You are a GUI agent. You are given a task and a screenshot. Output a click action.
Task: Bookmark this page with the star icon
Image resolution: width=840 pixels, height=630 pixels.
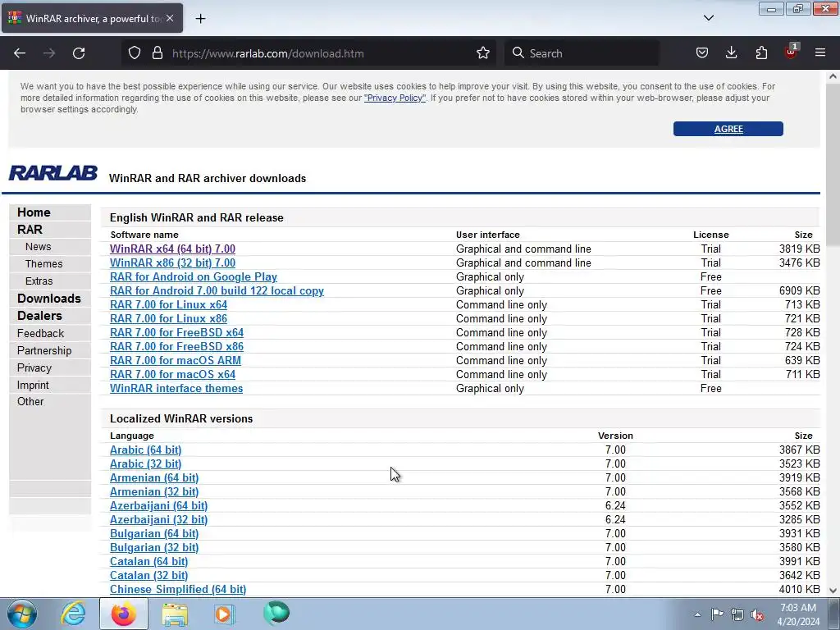tap(482, 53)
